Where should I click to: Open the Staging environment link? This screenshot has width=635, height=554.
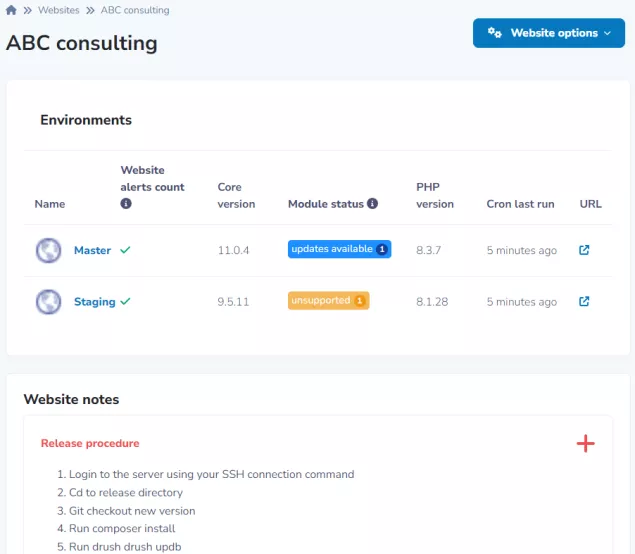pos(94,302)
